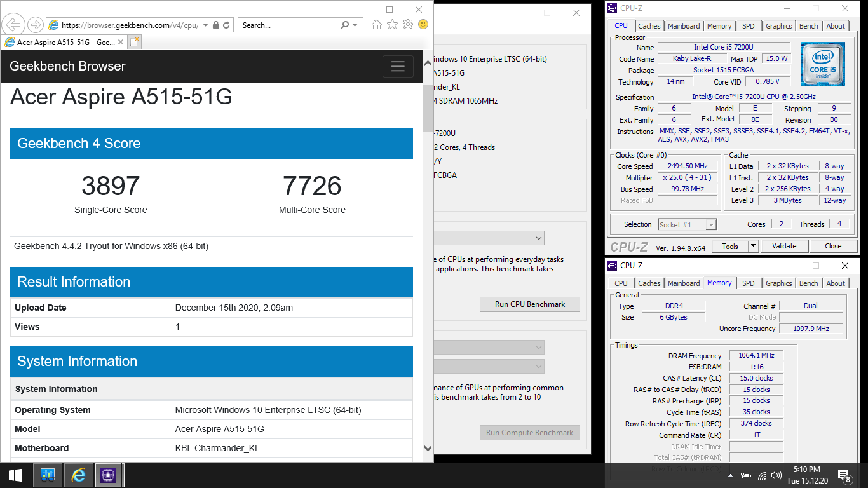The image size is (868, 488).
Task: Click the IE site icon in address bar
Action: click(54, 25)
